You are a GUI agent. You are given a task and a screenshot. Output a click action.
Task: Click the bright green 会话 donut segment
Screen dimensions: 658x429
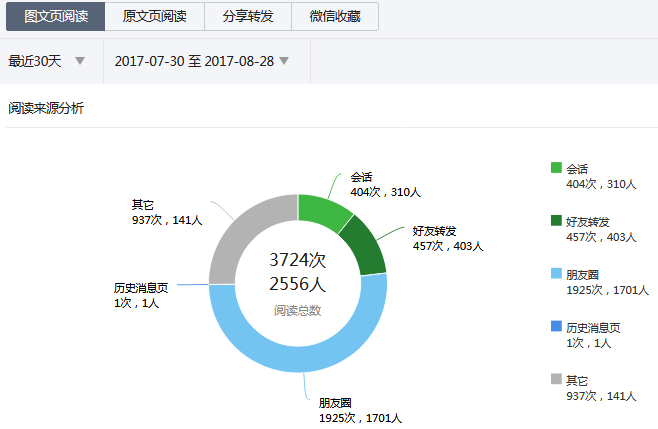click(x=321, y=211)
